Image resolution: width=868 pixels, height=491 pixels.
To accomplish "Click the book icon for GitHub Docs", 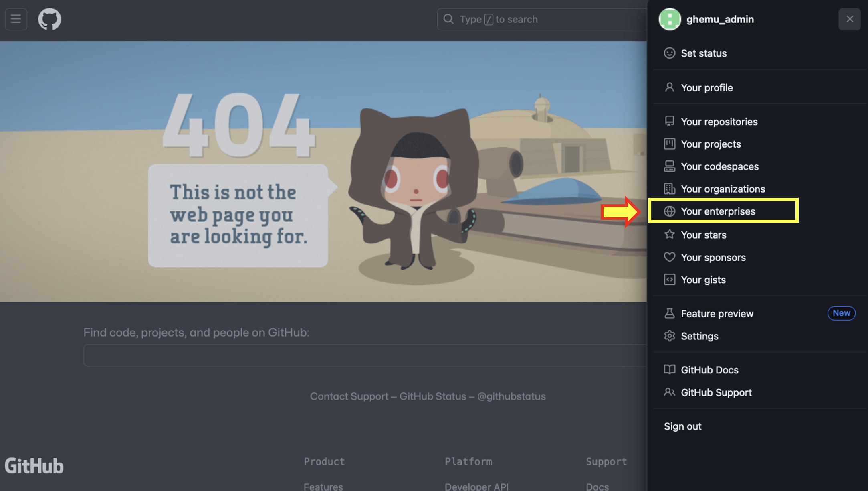I will [669, 369].
